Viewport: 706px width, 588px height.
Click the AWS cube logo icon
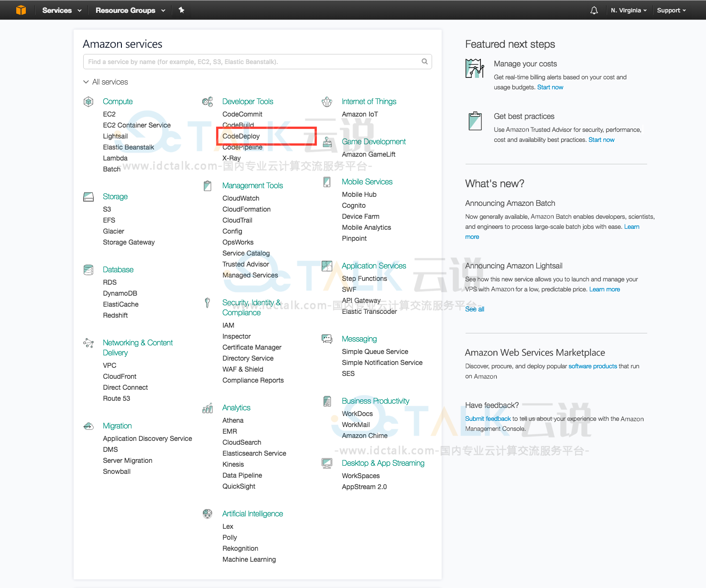(21, 10)
